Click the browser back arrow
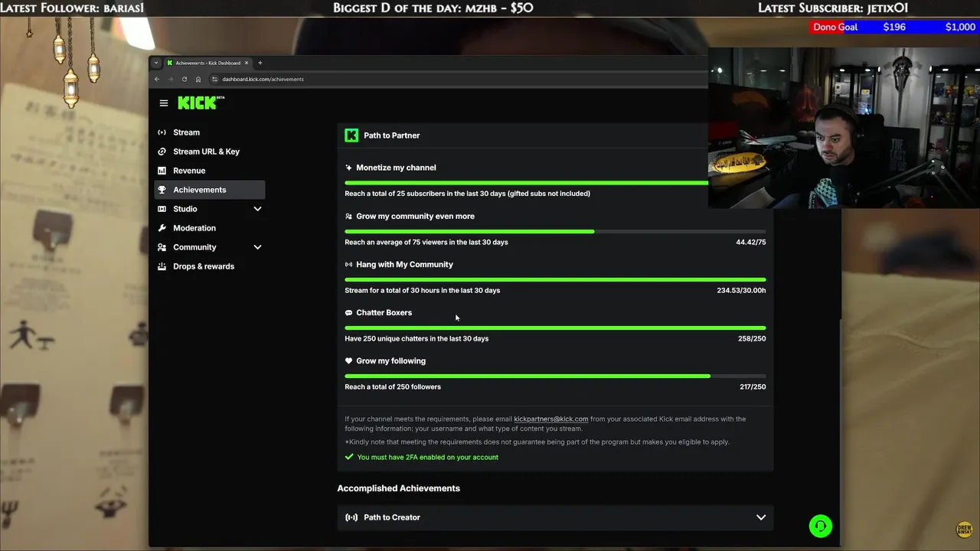Screen dimensions: 980x551 157,79
